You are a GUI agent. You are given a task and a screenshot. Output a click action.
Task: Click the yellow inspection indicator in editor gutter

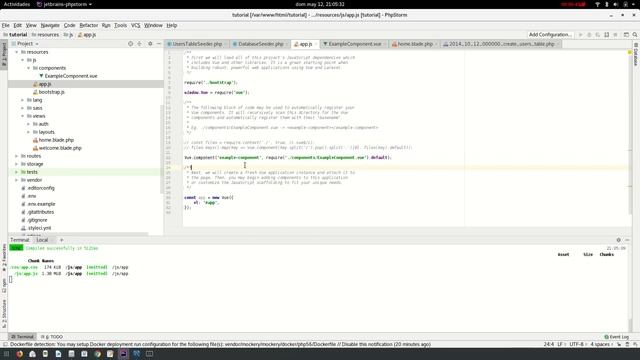pos(629,52)
